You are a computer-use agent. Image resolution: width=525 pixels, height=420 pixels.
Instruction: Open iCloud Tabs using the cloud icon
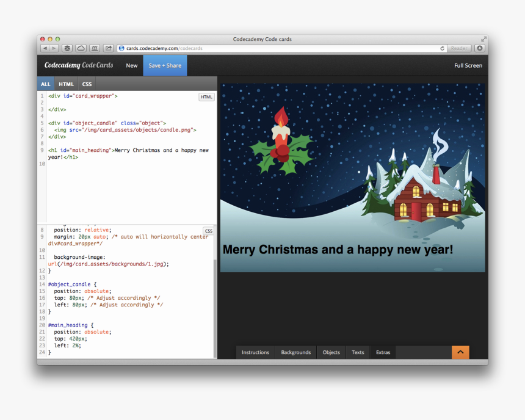pyautogui.click(x=81, y=48)
